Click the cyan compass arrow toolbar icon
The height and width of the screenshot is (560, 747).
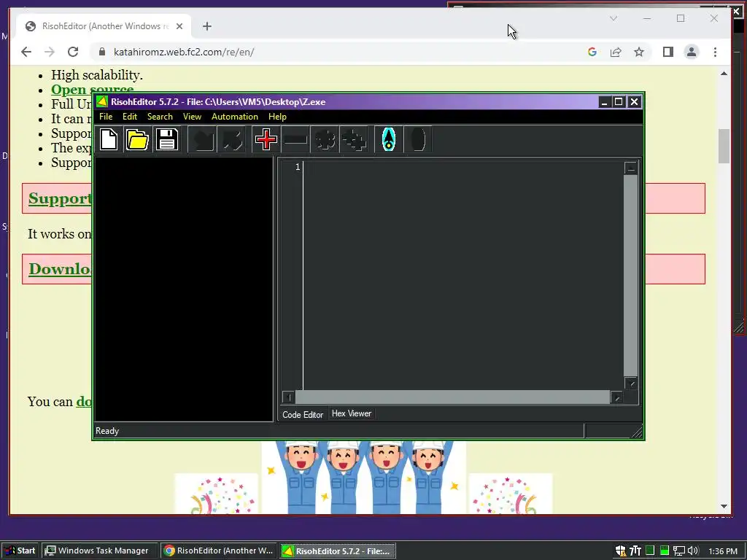click(389, 139)
